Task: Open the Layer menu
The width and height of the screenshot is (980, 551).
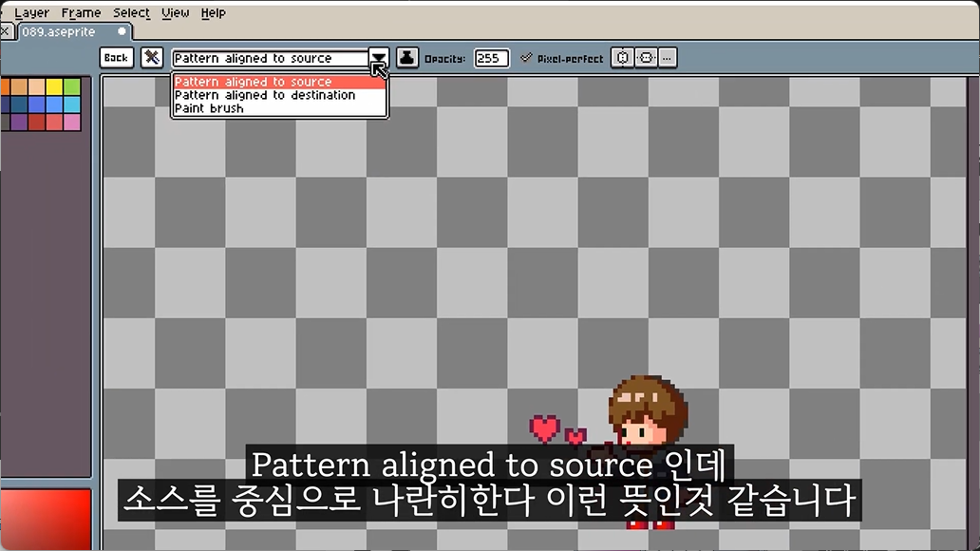Action: click(32, 12)
